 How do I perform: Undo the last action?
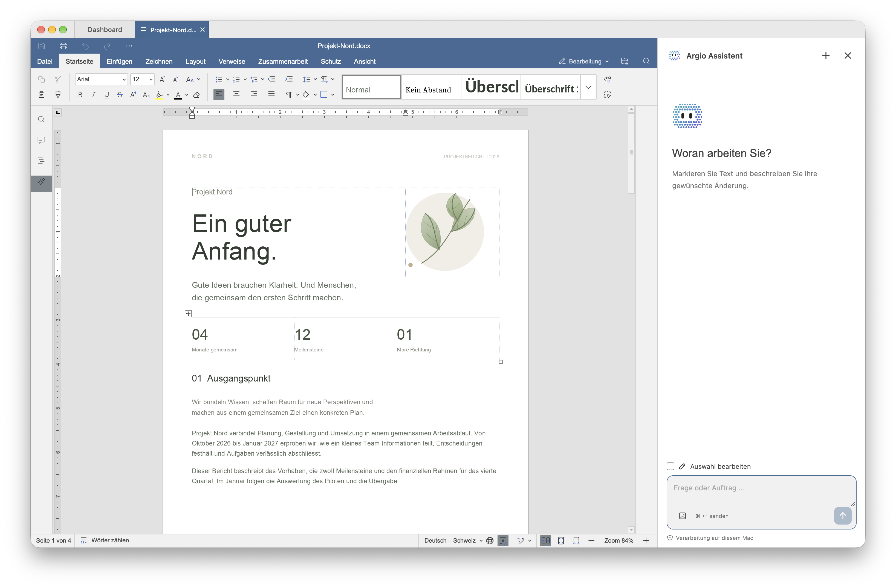coord(85,46)
